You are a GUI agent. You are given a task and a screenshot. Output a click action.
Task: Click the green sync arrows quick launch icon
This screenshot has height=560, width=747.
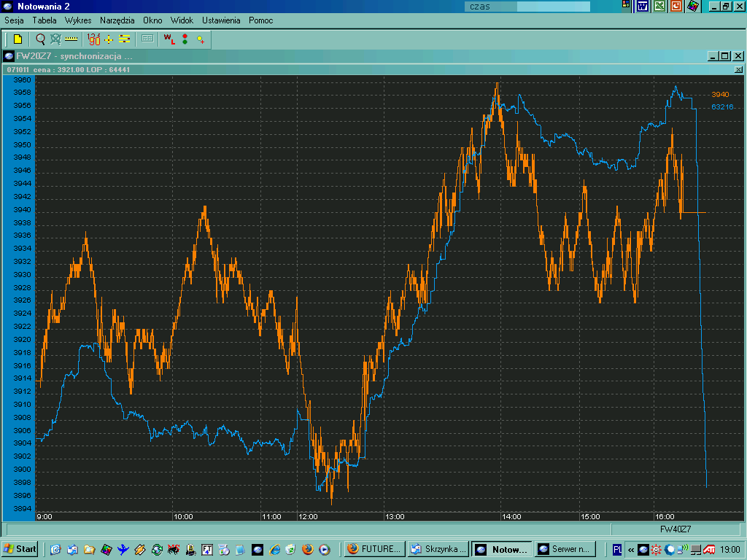coord(157,550)
